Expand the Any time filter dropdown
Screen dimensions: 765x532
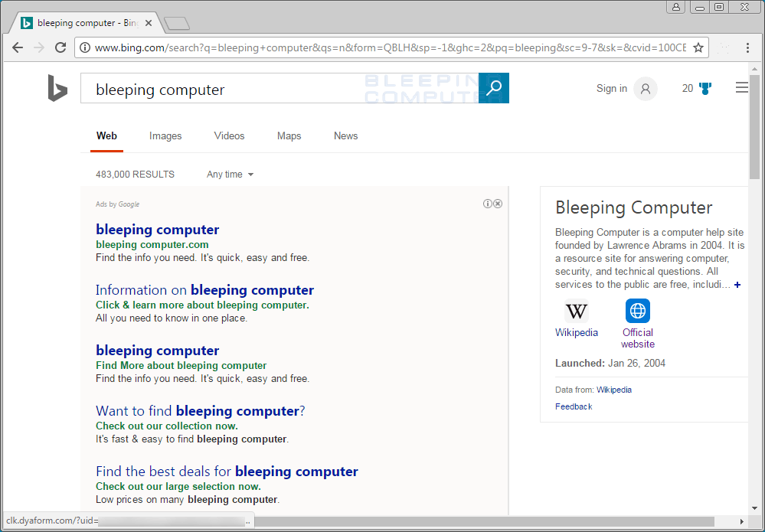230,174
